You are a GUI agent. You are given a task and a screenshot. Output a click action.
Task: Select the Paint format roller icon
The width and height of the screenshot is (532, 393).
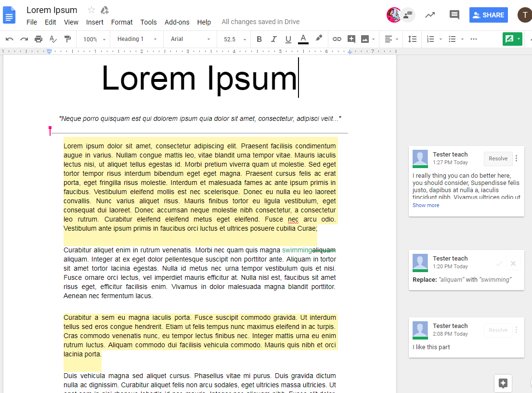(67, 39)
